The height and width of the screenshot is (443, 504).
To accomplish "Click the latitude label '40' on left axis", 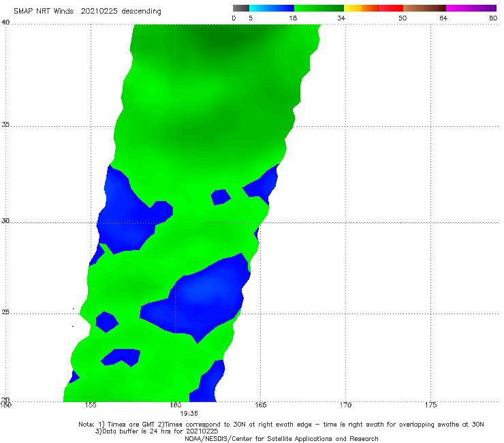I will click(x=5, y=22).
